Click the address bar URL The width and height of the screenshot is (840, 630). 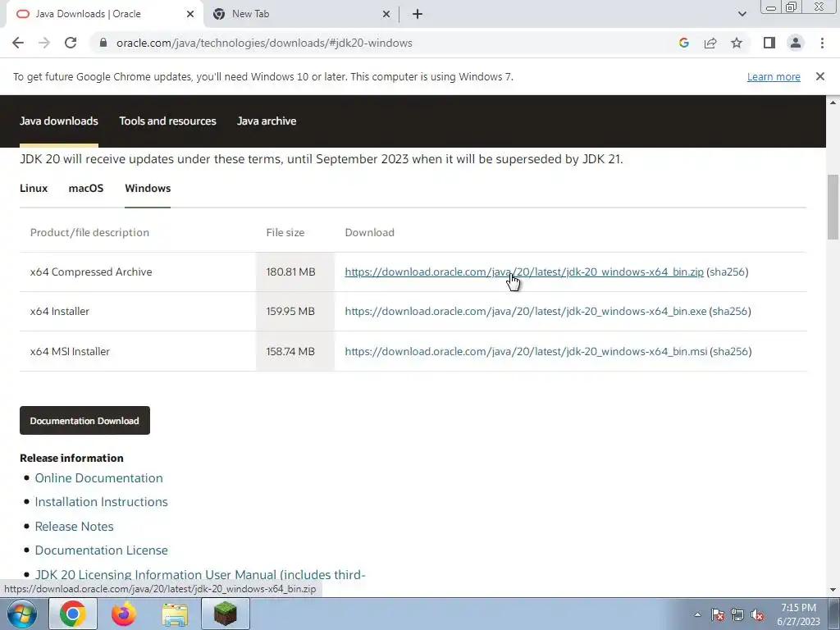(264, 43)
